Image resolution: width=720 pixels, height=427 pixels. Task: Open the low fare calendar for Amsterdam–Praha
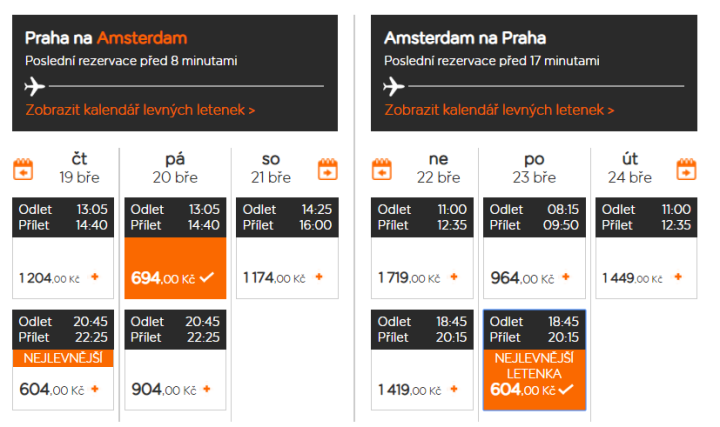click(x=499, y=110)
